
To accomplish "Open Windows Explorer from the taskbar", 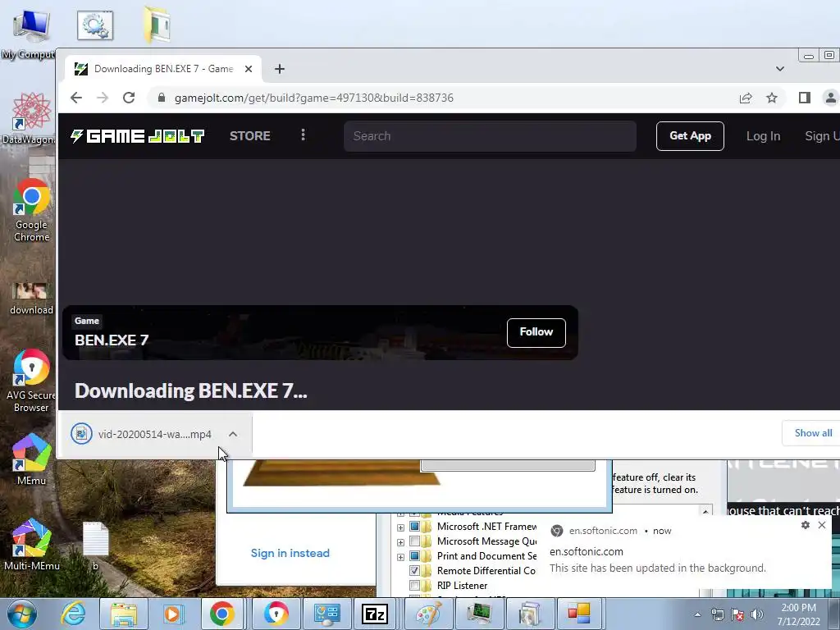I will [x=124, y=614].
